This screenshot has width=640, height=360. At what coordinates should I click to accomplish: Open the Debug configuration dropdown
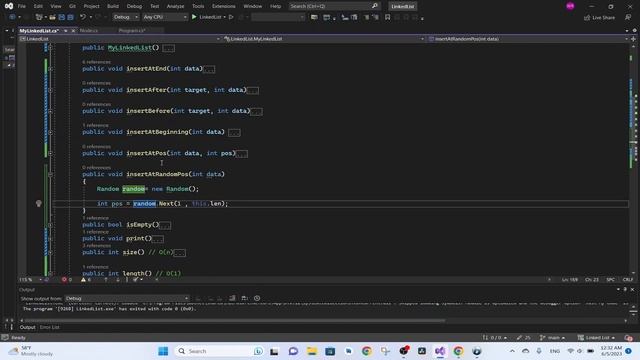click(126, 17)
